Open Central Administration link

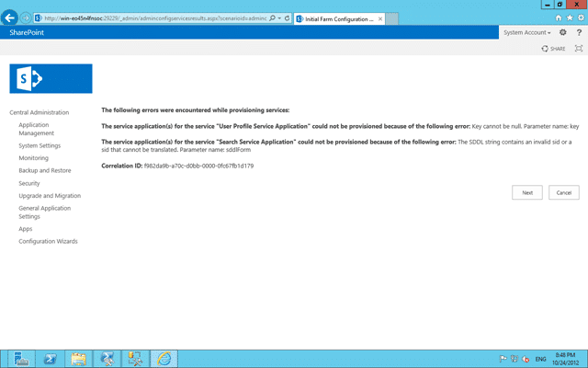[x=39, y=112]
